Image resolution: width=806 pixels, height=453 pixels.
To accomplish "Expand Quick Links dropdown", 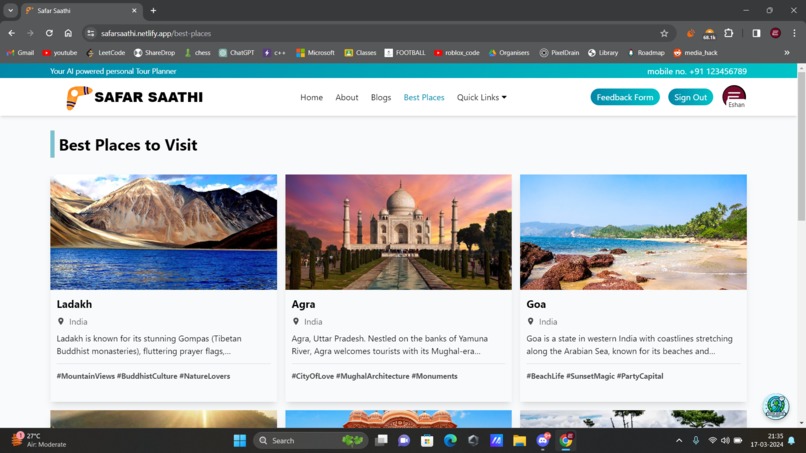I will point(482,97).
